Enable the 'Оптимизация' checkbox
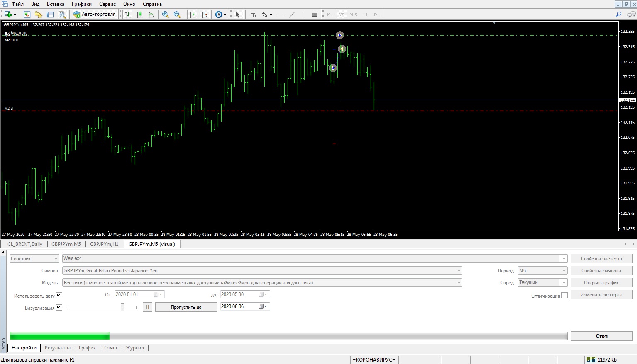The width and height of the screenshot is (637, 364). click(564, 296)
